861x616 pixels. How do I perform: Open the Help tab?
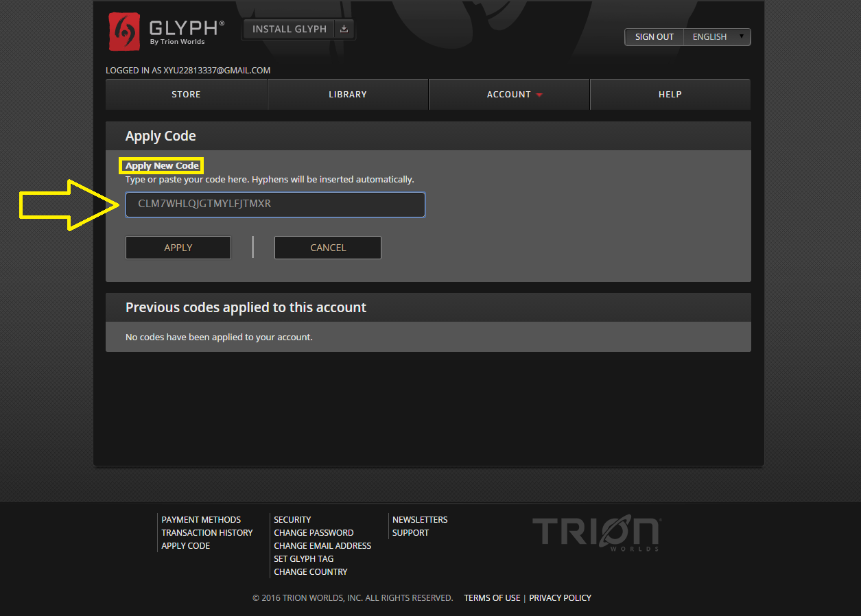(x=670, y=95)
